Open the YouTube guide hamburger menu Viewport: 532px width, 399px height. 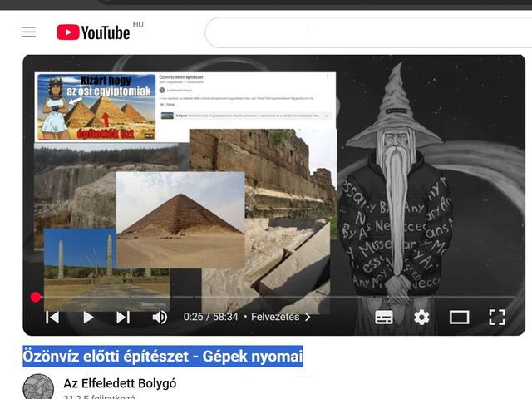[28, 32]
